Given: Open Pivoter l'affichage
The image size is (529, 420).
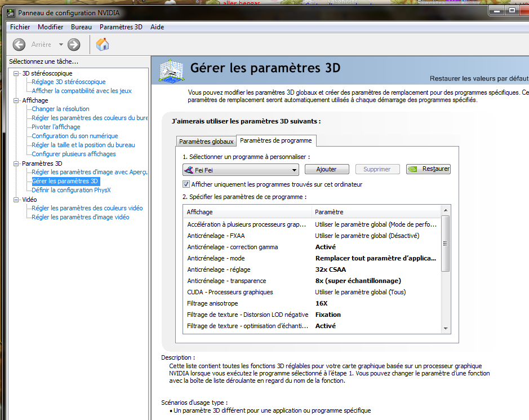Looking at the screenshot, I should click(x=56, y=127).
